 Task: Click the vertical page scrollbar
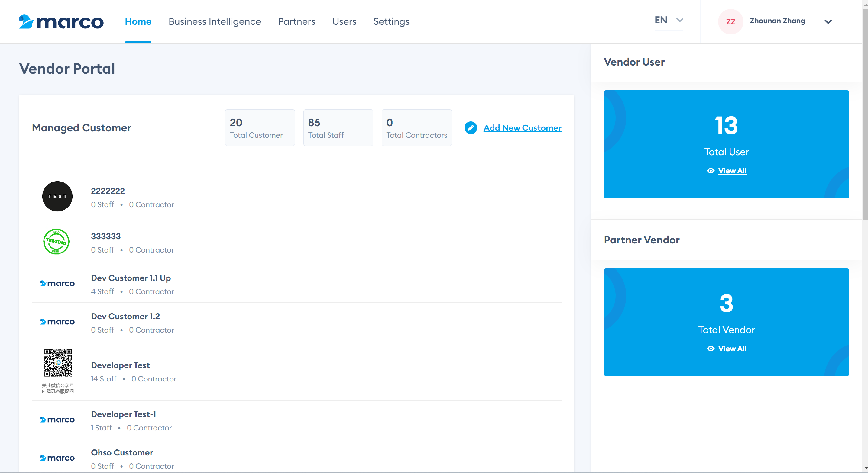(x=865, y=114)
